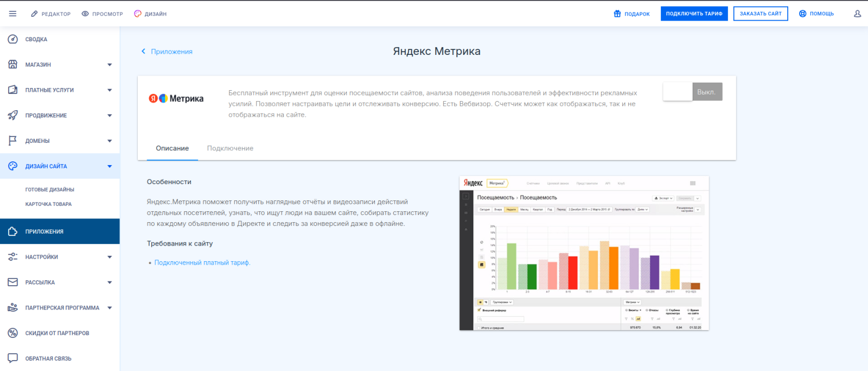Click the Яндекс Метрика page title
Screen dimensions: 868x371
pos(437,51)
